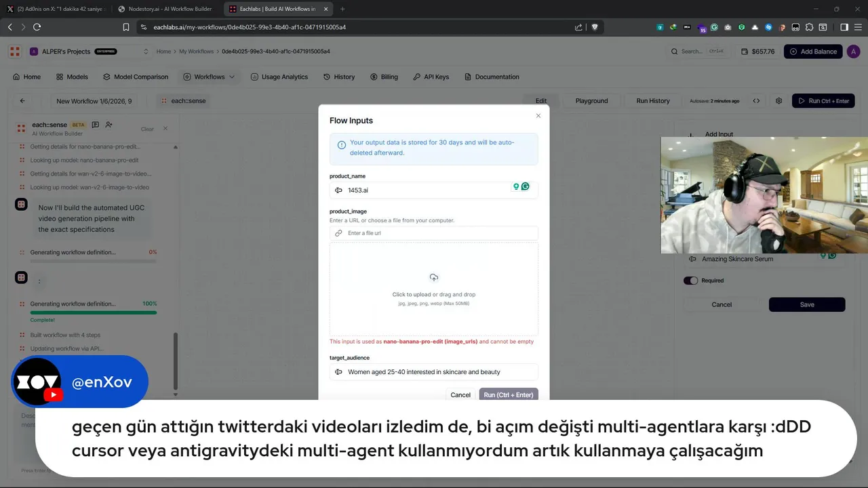868x488 pixels.
Task: Click the link icon beside file url
Action: [x=339, y=233]
